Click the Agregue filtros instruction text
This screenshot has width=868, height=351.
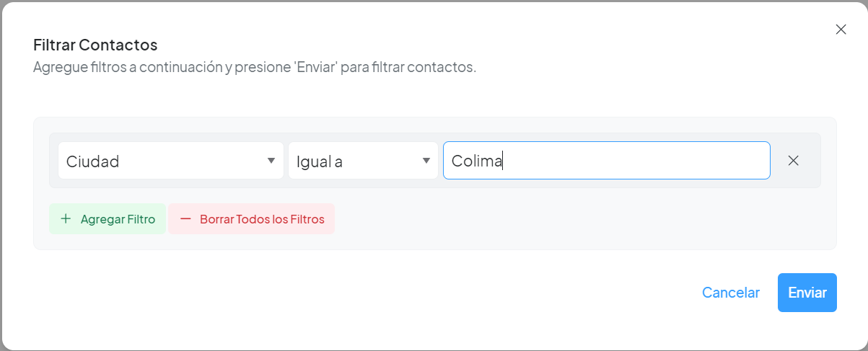coord(254,68)
